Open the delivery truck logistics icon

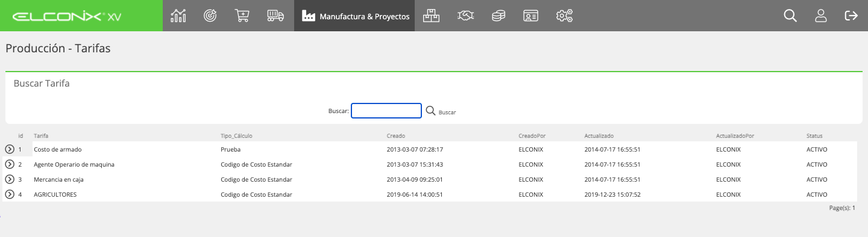coord(275,16)
